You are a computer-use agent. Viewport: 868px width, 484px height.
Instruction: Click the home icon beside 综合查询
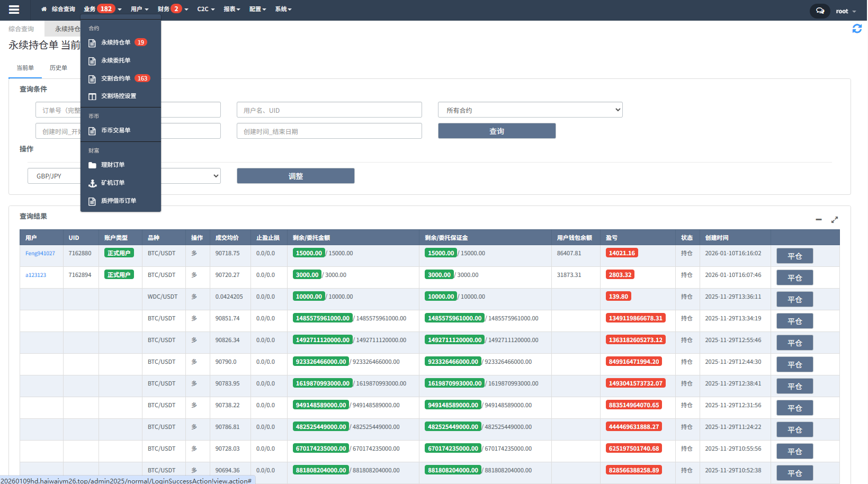point(44,9)
